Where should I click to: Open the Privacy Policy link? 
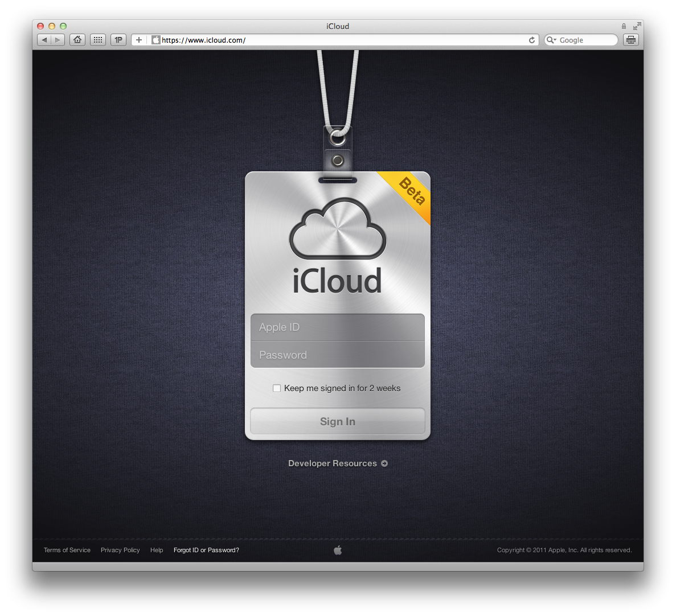click(x=120, y=550)
